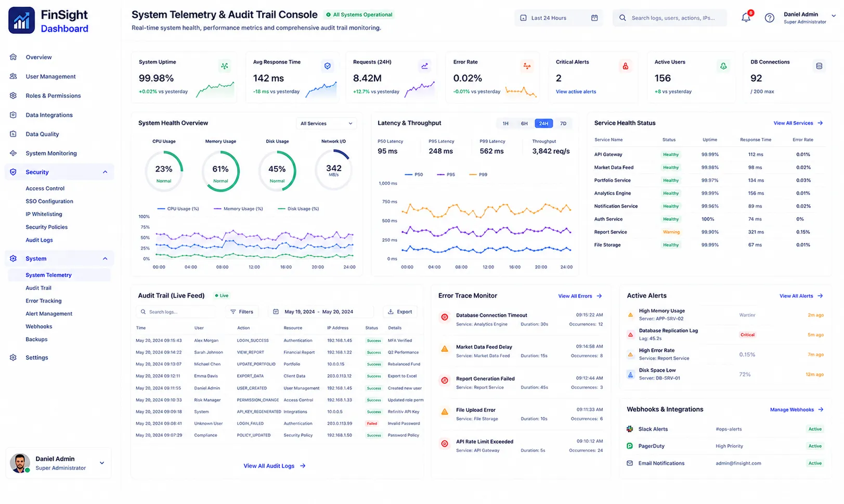Open the Last 24 Hours range picker

pos(559,18)
